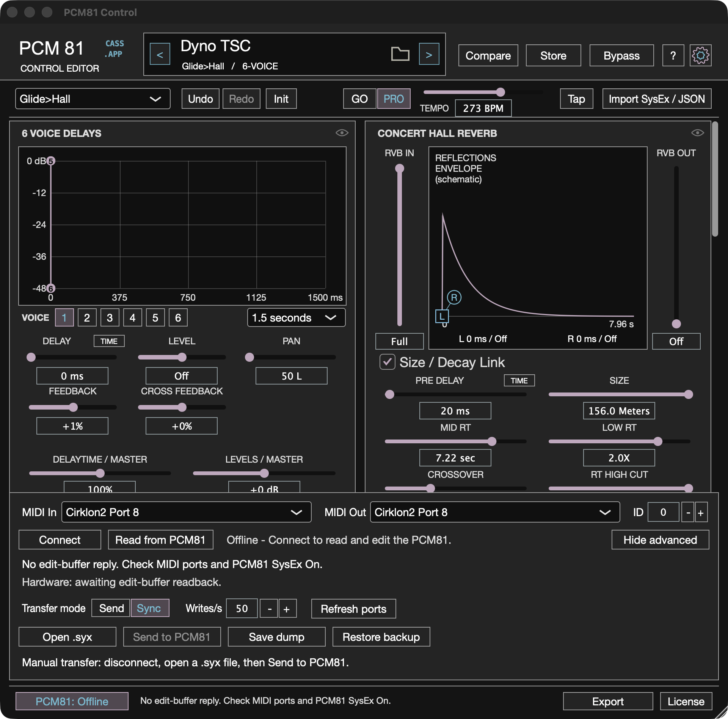The width and height of the screenshot is (728, 719).
Task: Select Send transfer mode
Action: point(111,608)
